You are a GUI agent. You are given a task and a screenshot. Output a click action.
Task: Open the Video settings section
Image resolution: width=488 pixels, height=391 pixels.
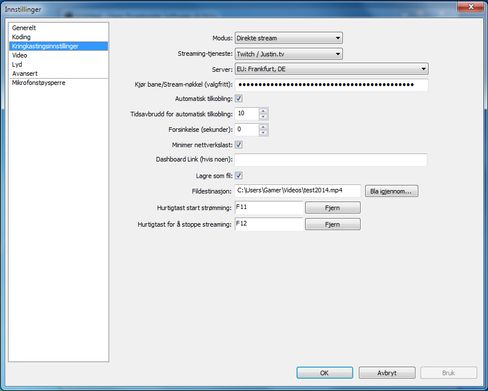click(20, 55)
